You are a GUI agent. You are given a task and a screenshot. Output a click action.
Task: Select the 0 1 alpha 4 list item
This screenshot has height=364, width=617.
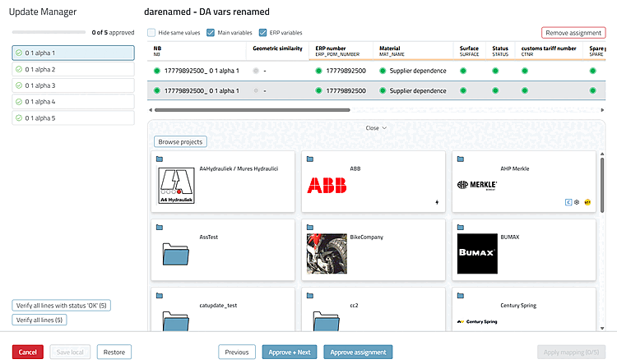click(x=73, y=101)
